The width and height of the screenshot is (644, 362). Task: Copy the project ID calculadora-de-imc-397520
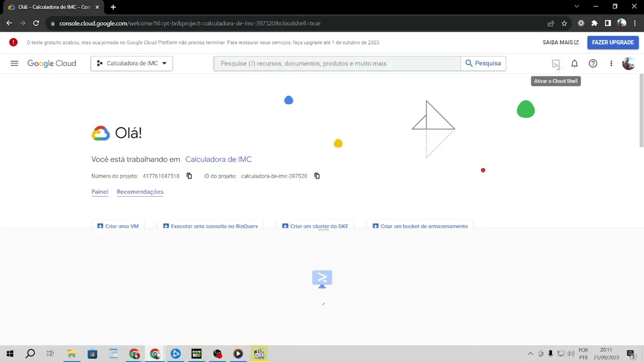point(317,176)
